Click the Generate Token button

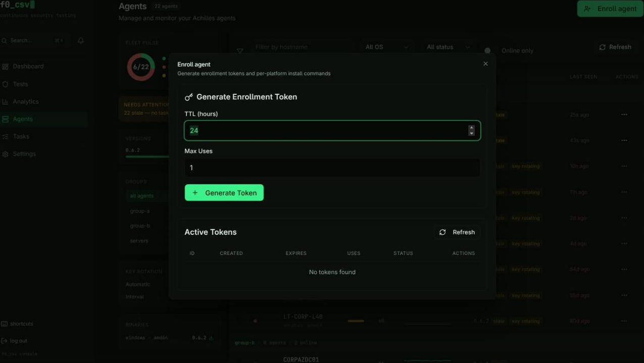(x=224, y=192)
